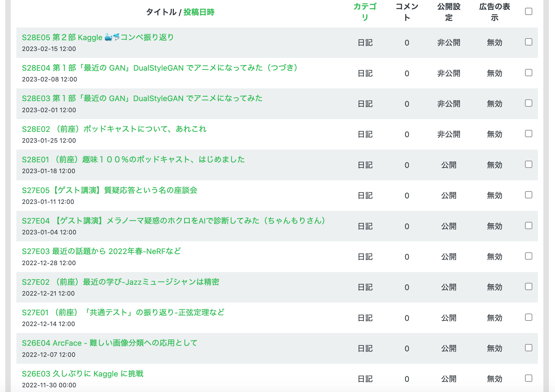Tick the checkbox for the S28E02 post
The width and height of the screenshot is (555, 392).
[x=528, y=134]
